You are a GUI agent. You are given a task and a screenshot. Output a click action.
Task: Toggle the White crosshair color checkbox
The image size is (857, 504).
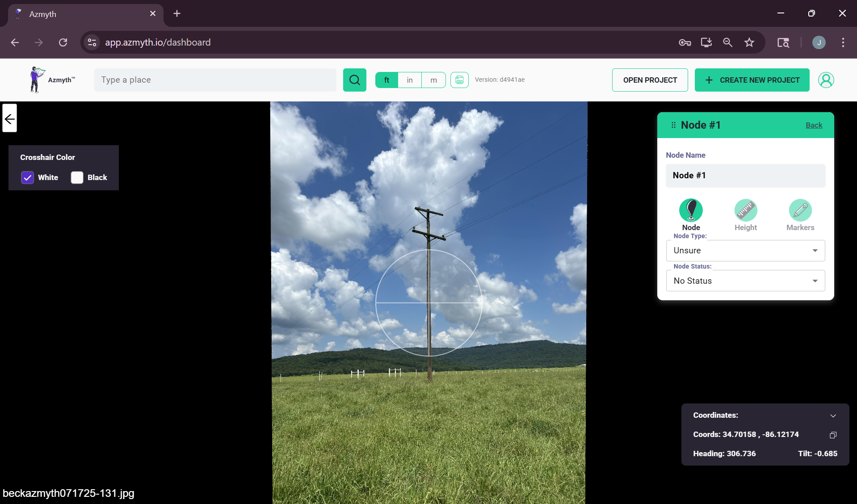pyautogui.click(x=27, y=177)
